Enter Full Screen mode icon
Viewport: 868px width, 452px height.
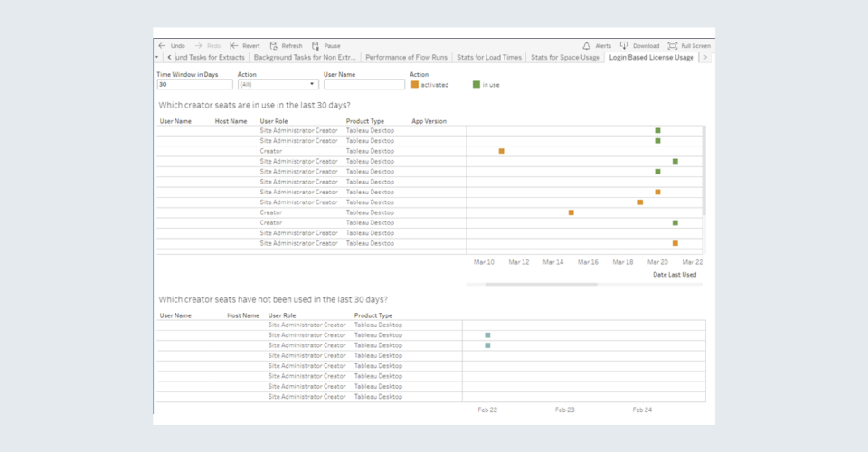coord(673,45)
